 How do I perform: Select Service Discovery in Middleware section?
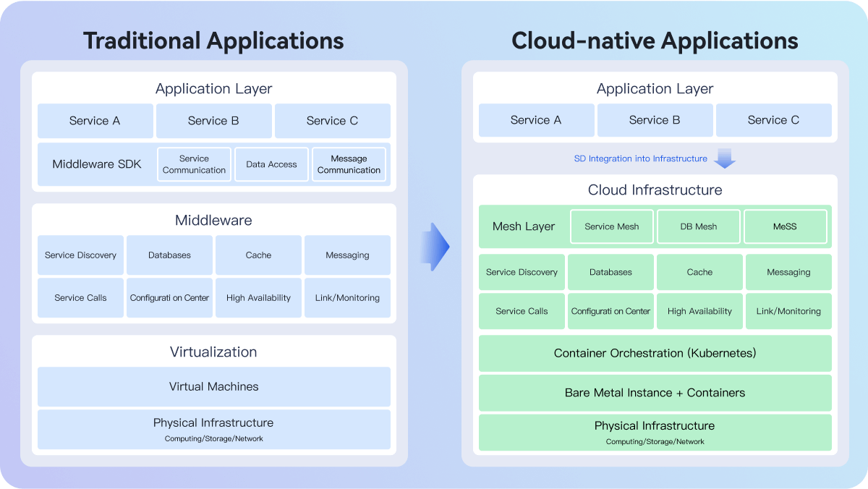click(80, 255)
